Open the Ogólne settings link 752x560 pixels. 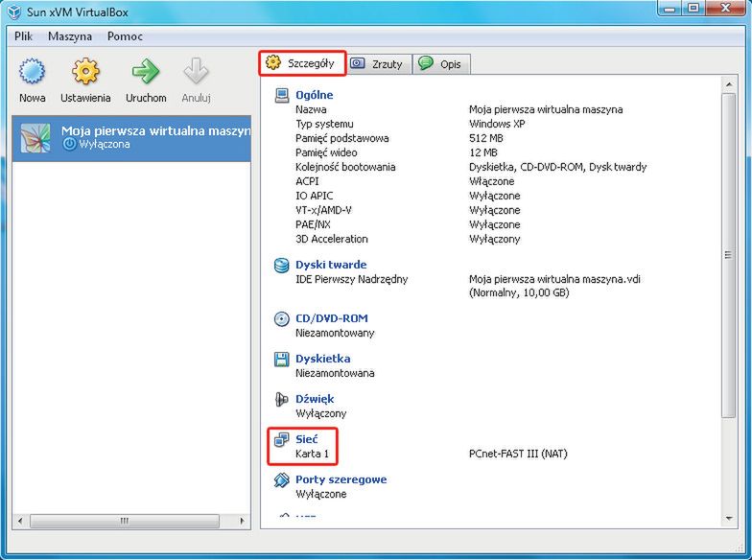click(315, 95)
